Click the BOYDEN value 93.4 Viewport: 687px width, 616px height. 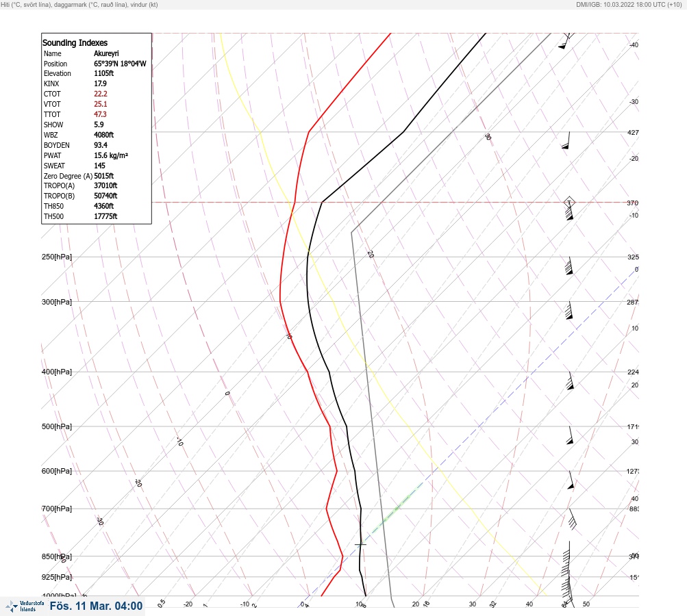[x=100, y=145]
